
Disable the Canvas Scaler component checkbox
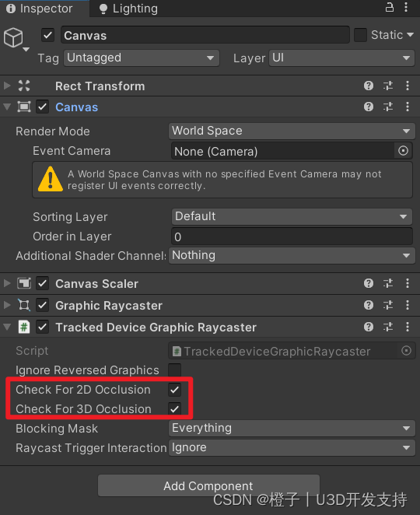(x=42, y=283)
